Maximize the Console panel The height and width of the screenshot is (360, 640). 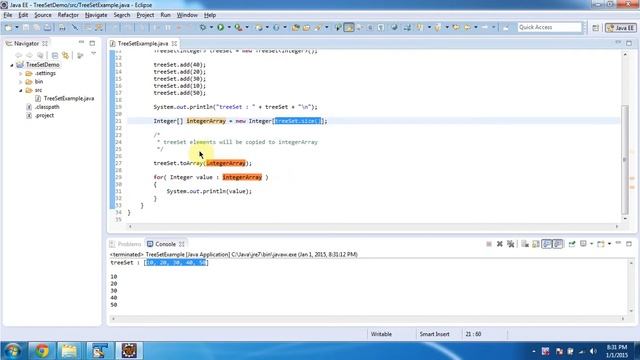(x=629, y=244)
